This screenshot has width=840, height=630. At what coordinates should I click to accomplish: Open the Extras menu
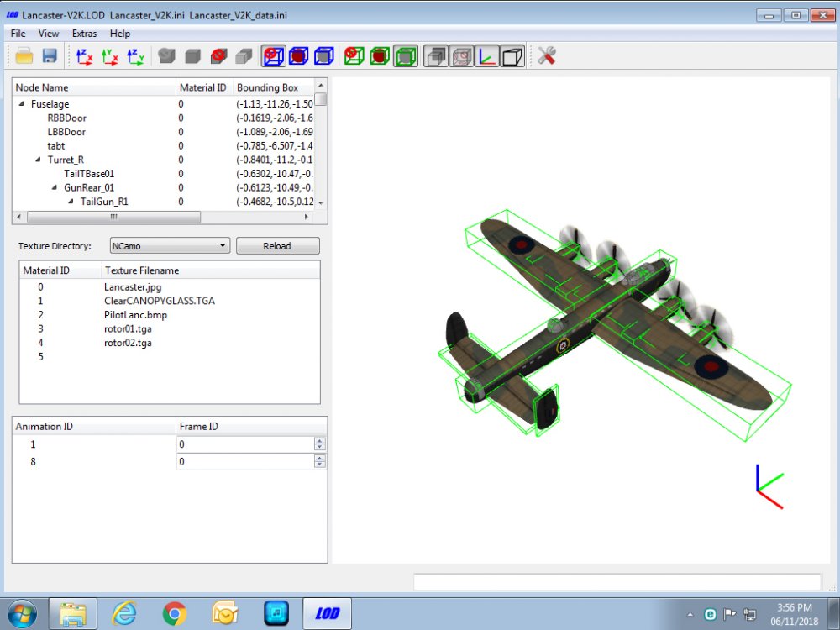click(84, 34)
